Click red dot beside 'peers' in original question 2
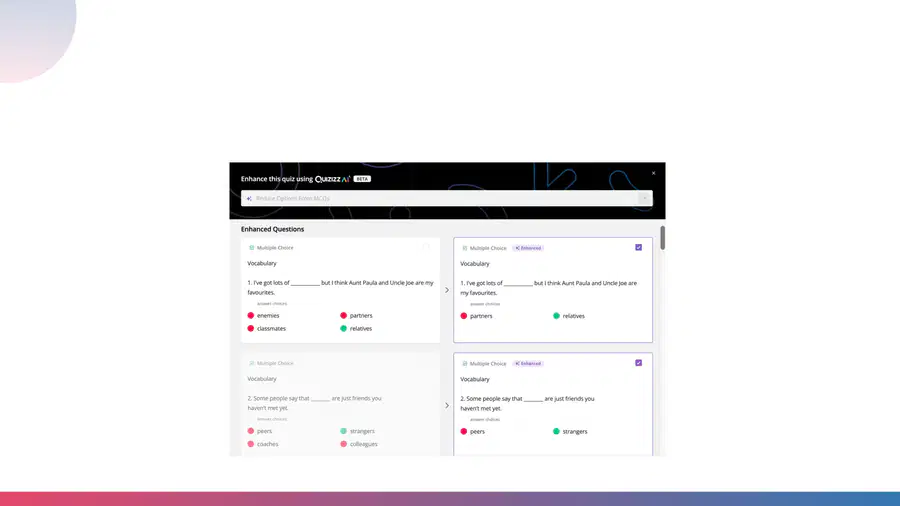900x506 pixels. pos(251,430)
